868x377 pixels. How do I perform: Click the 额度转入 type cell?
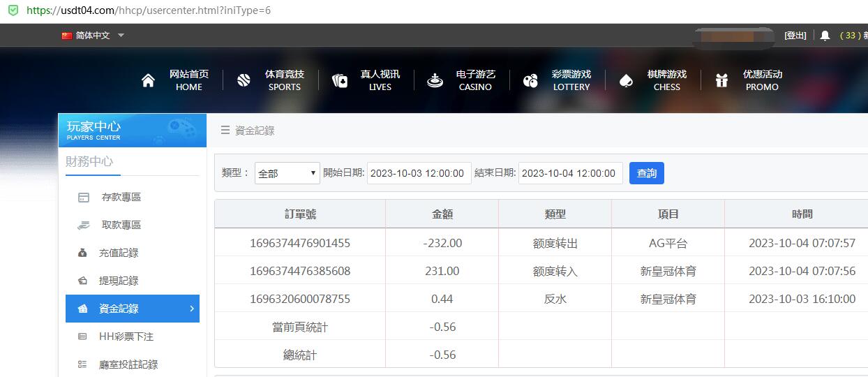555,272
